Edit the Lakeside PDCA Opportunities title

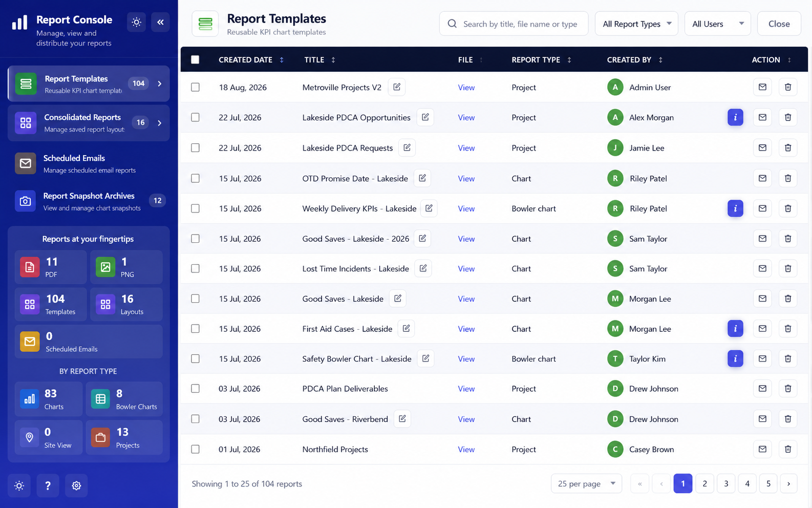[x=425, y=117]
